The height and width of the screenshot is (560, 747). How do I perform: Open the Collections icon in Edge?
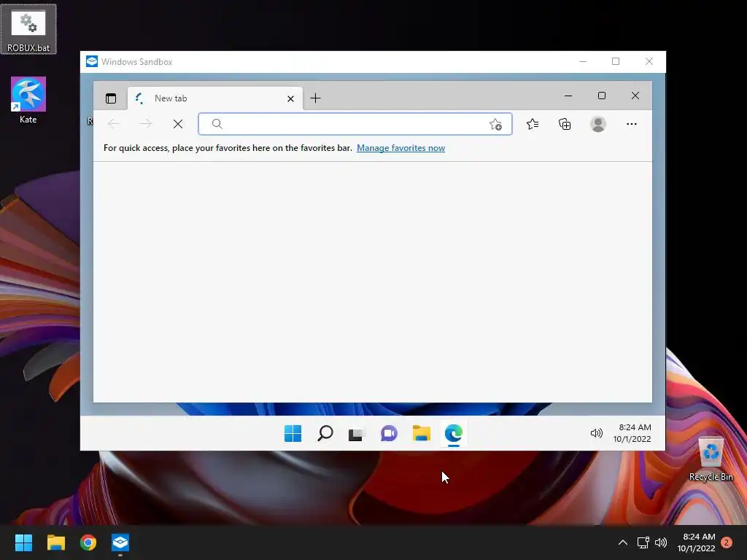pyautogui.click(x=565, y=124)
